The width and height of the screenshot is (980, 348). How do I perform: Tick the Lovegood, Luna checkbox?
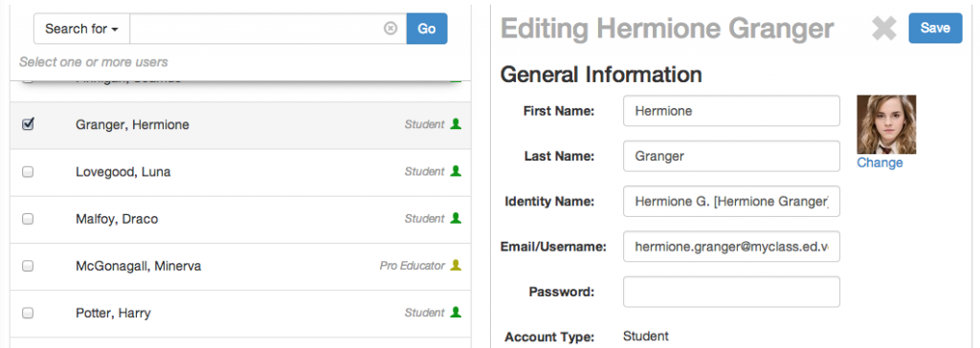pyautogui.click(x=28, y=172)
